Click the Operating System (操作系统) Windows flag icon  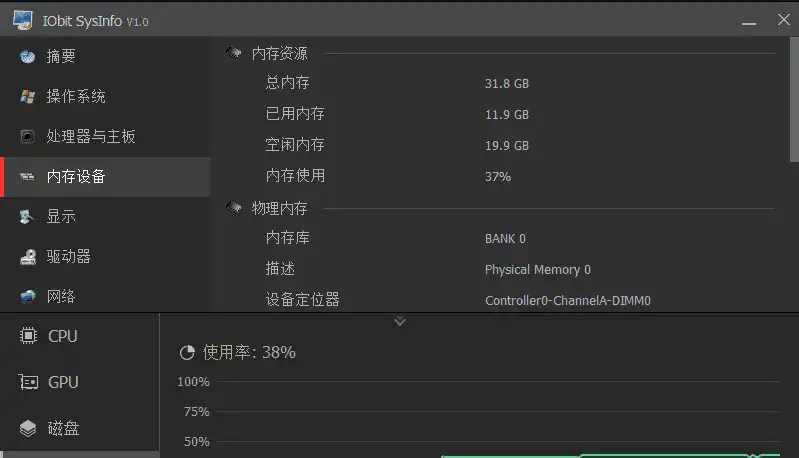[28, 96]
